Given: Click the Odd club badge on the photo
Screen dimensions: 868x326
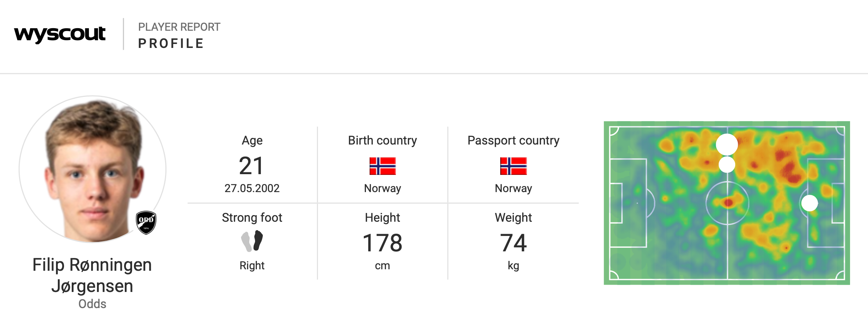Looking at the screenshot, I should coord(146,222).
